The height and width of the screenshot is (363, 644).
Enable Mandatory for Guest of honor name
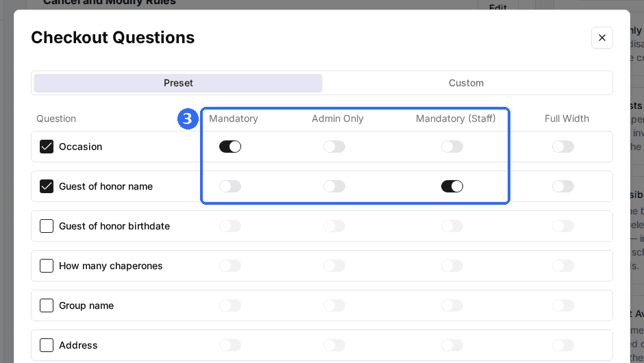point(230,186)
